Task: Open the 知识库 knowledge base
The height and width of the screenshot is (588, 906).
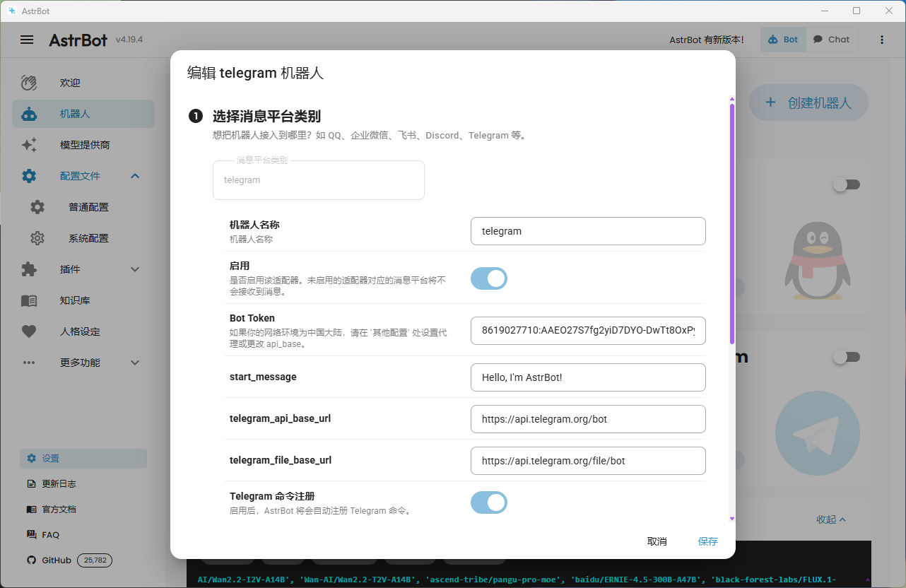Action: click(x=83, y=300)
